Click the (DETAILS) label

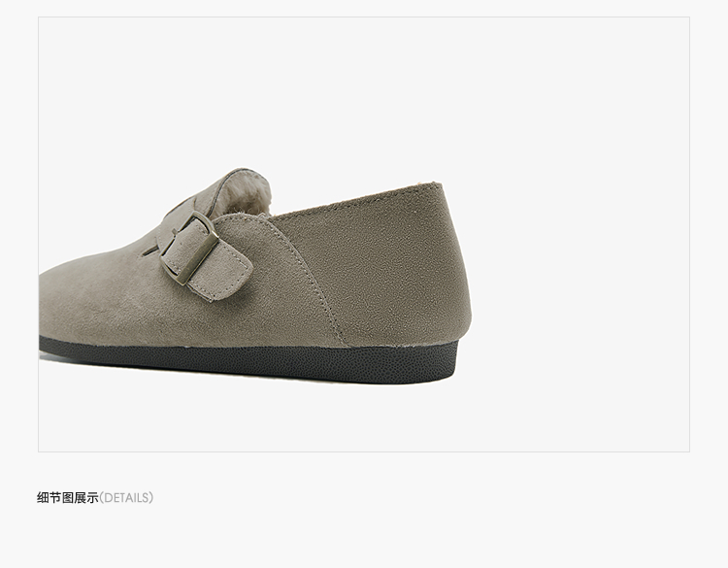tap(126, 498)
